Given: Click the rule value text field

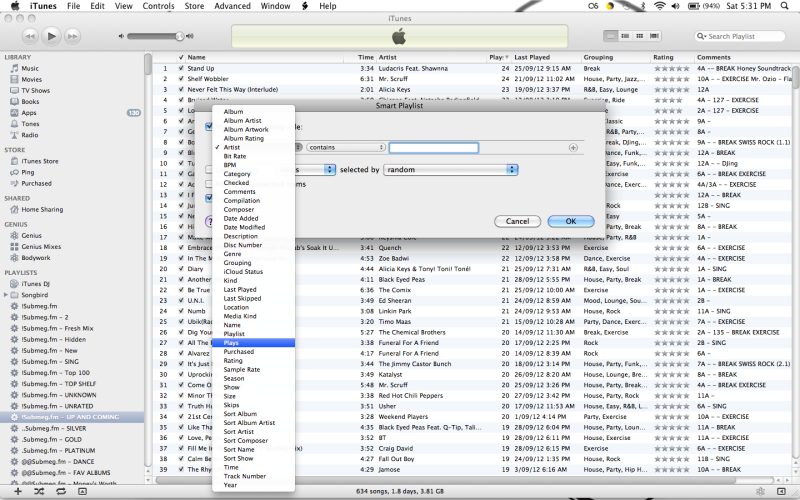Looking at the screenshot, I should click(434, 148).
